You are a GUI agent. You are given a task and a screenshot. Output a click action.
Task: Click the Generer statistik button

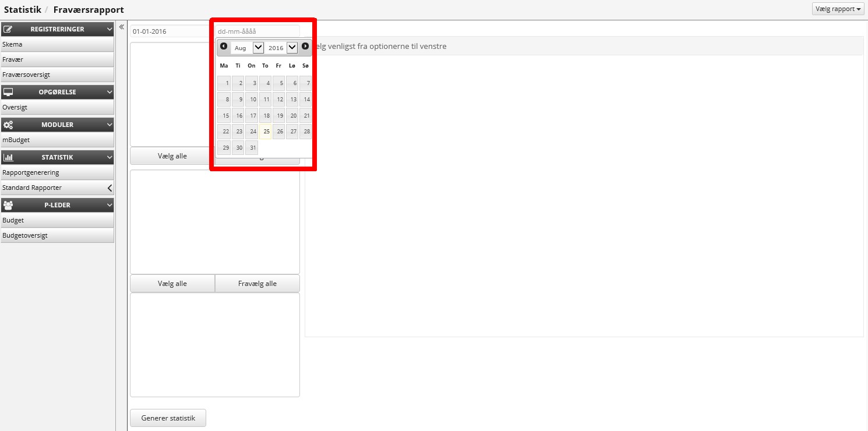[168, 418]
